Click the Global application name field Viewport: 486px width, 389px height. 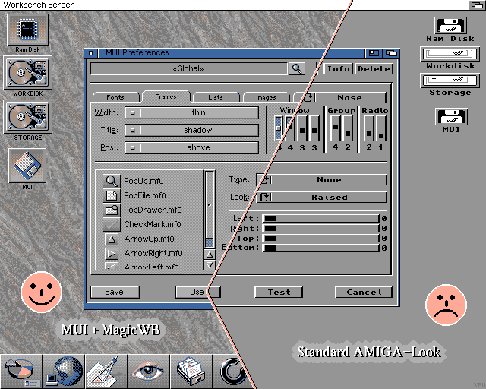coord(188,69)
